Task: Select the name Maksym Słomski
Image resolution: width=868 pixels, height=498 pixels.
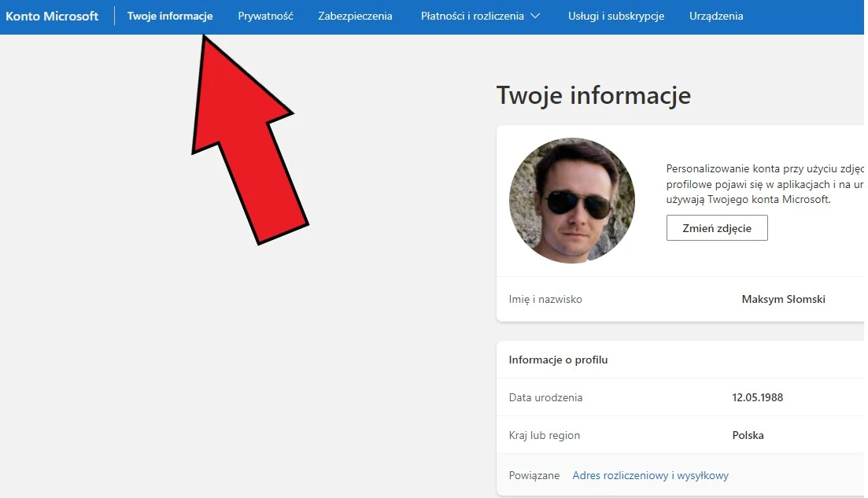Action: pyautogui.click(x=783, y=299)
